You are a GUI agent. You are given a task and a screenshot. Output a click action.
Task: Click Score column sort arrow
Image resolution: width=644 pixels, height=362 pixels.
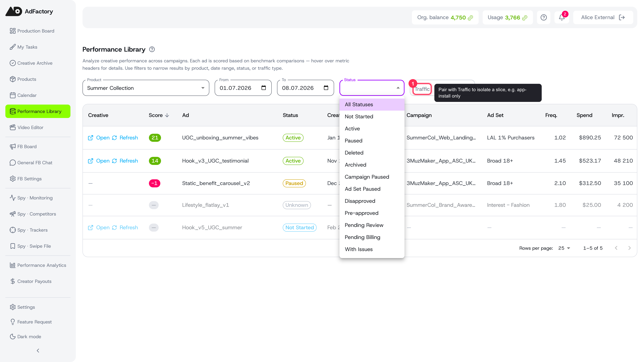167,115
